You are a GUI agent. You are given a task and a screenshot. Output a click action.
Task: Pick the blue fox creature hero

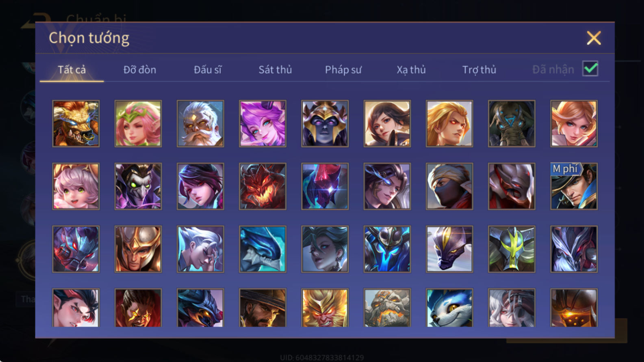(x=449, y=308)
